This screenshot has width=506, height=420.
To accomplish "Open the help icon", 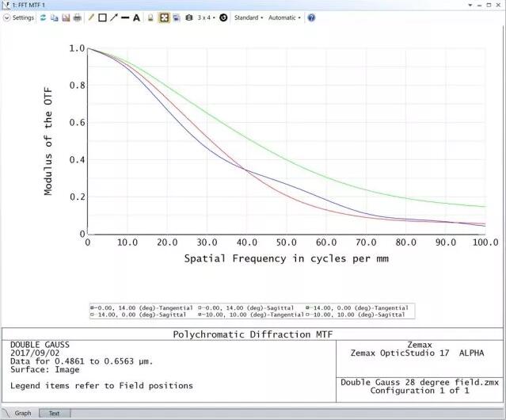I will (x=311, y=17).
